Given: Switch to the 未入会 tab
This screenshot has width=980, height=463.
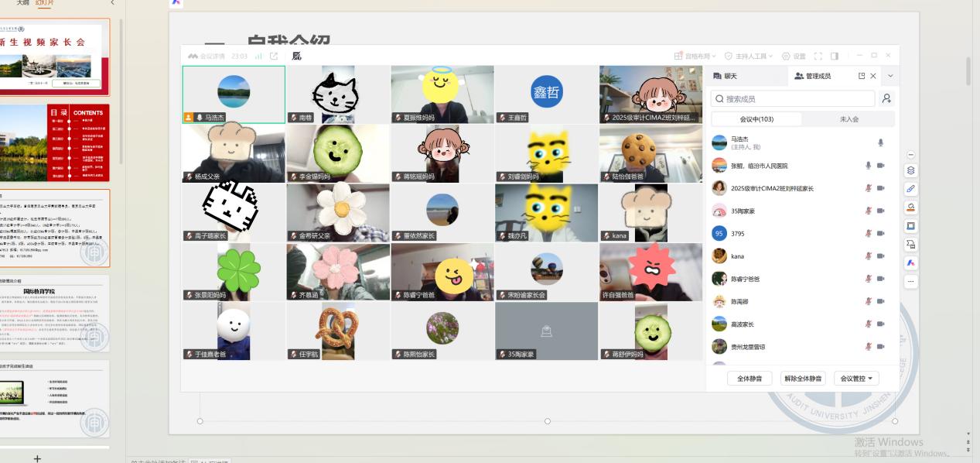Looking at the screenshot, I should point(849,119).
